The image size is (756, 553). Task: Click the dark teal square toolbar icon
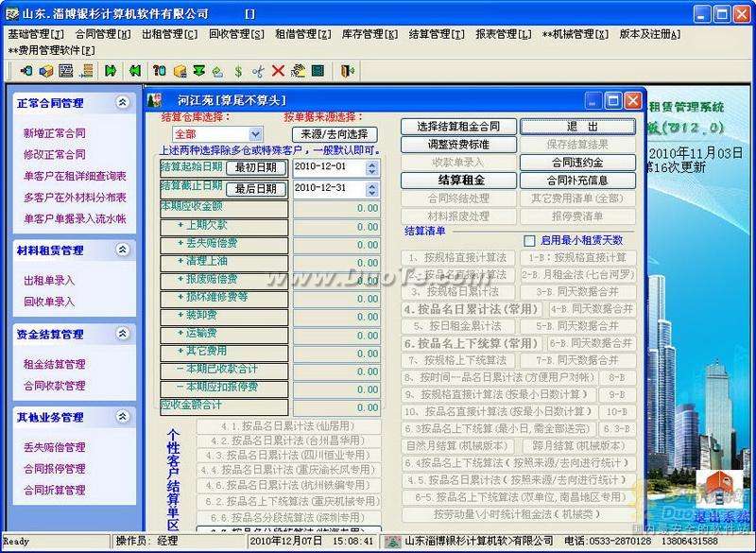click(x=318, y=71)
